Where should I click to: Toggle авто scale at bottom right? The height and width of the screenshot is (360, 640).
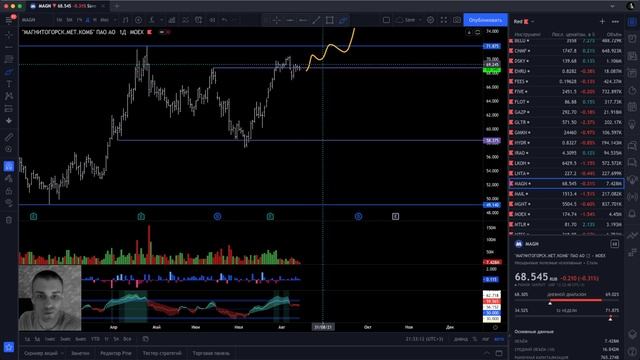pyautogui.click(x=499, y=339)
